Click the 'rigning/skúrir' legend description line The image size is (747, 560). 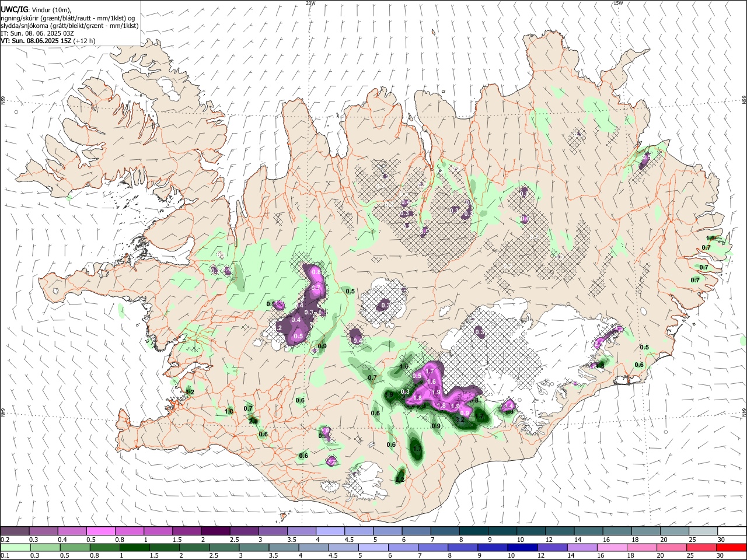(x=68, y=18)
